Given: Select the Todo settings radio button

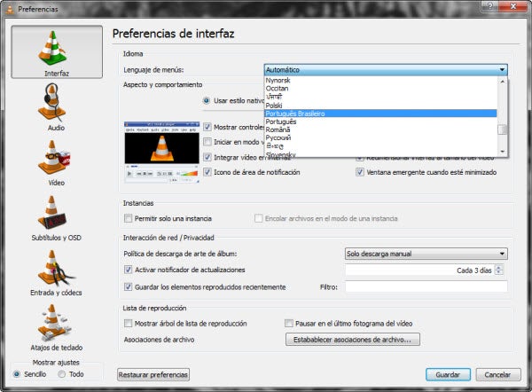Looking at the screenshot, I should point(61,374).
